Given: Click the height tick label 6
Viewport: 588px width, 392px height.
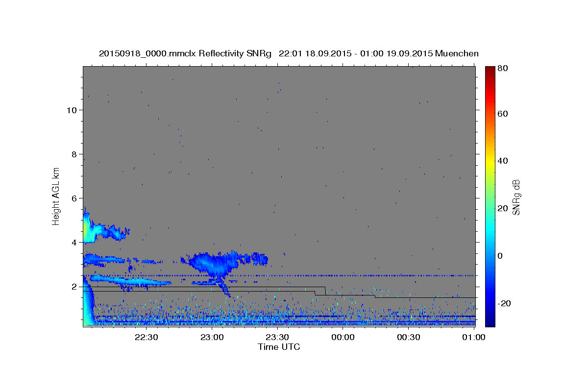Looking at the screenshot, I should tap(74, 198).
